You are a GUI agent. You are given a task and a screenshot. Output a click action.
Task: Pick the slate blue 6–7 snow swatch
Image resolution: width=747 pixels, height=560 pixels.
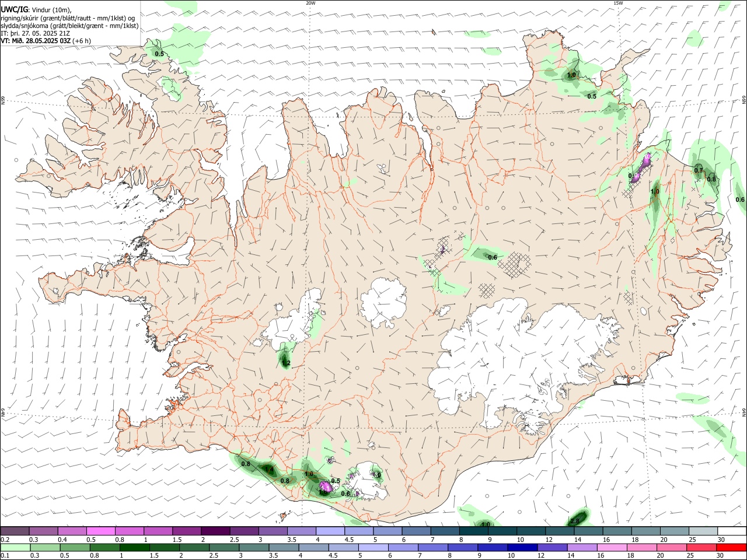[416, 531]
